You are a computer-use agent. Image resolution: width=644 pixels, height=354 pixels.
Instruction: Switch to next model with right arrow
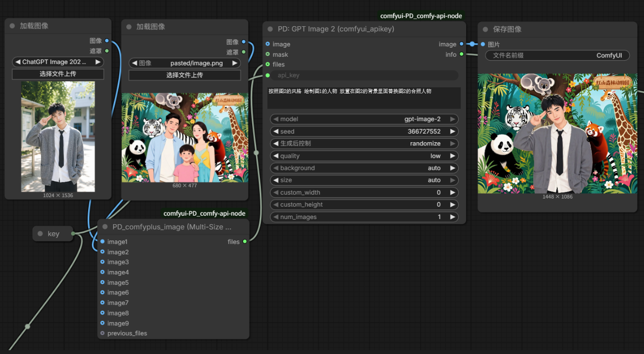coord(452,119)
